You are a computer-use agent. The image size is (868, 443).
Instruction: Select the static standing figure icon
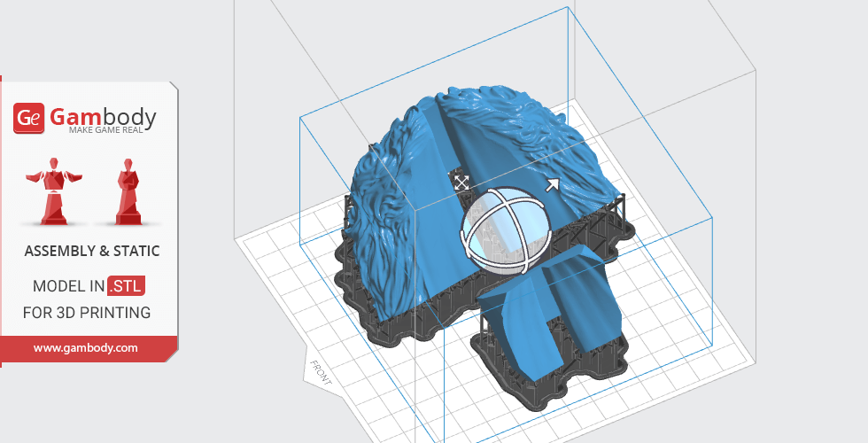(127, 191)
